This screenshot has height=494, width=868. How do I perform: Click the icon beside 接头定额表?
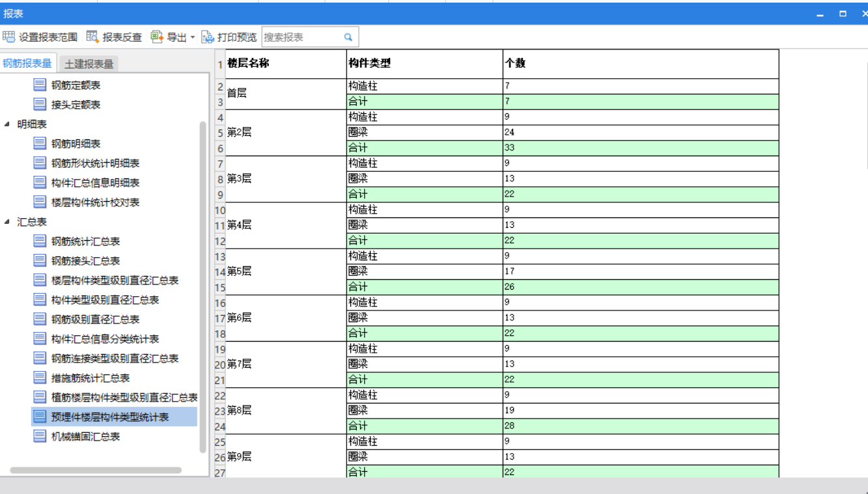click(x=40, y=105)
